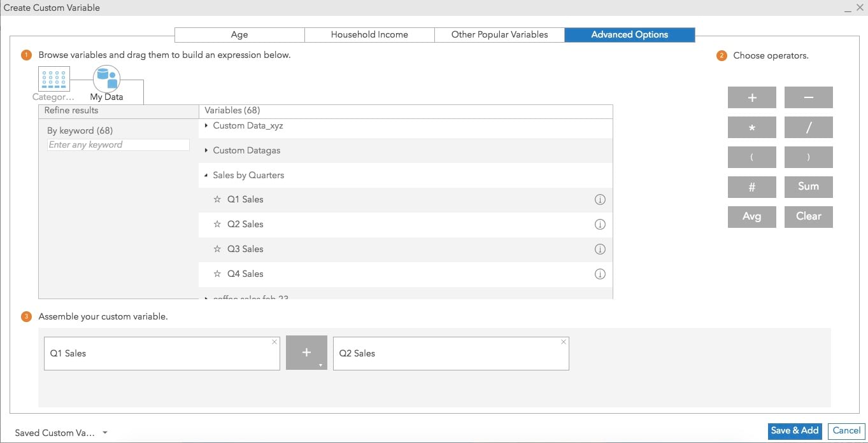This screenshot has width=868, height=443.
Task: Favorite Q2 Sales with star icon
Action: tap(217, 224)
